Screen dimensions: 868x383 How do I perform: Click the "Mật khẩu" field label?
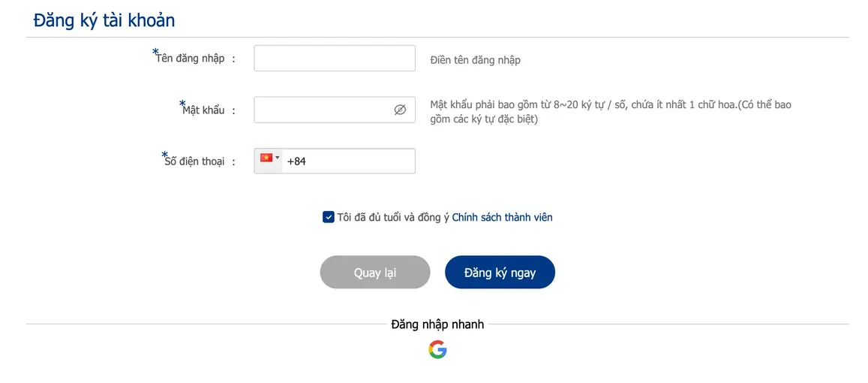[x=203, y=109]
